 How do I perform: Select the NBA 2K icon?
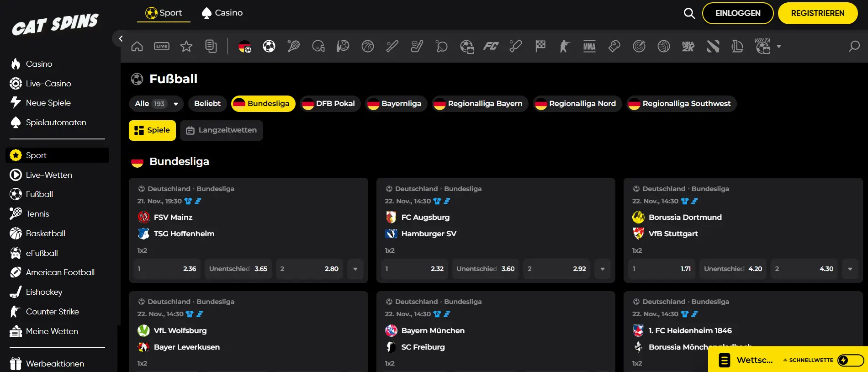tap(688, 46)
